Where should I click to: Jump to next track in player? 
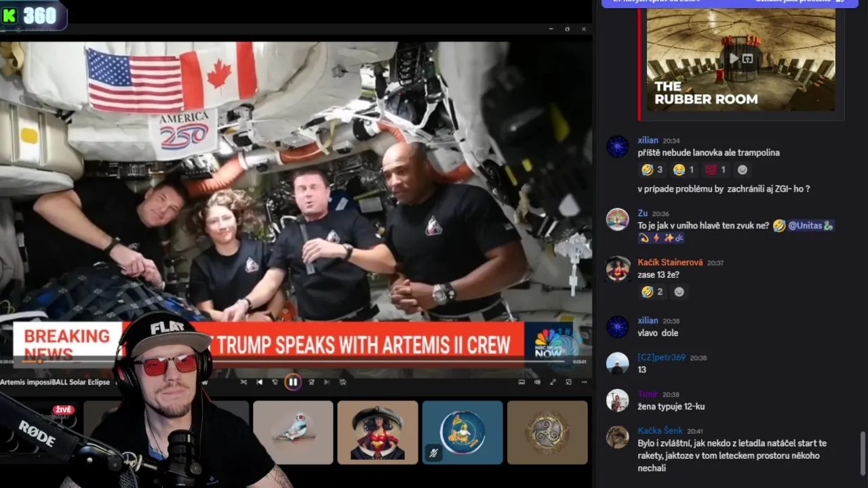327,382
